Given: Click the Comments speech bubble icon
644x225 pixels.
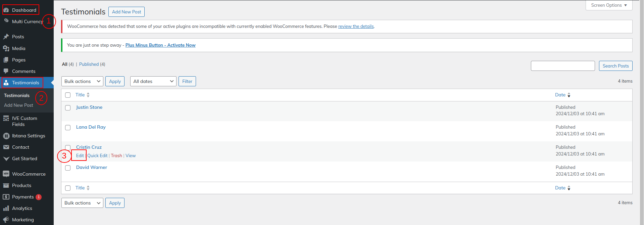Looking at the screenshot, I should [x=6, y=71].
